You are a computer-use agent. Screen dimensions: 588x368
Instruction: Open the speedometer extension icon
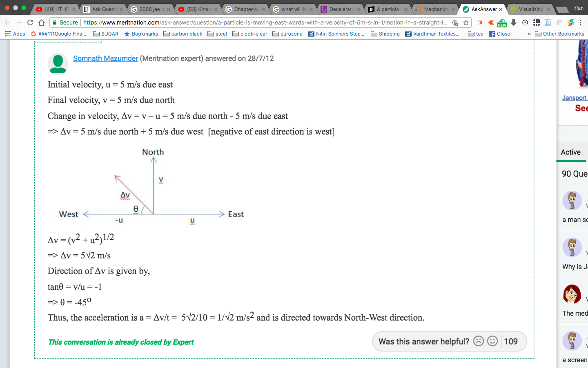[x=525, y=22]
